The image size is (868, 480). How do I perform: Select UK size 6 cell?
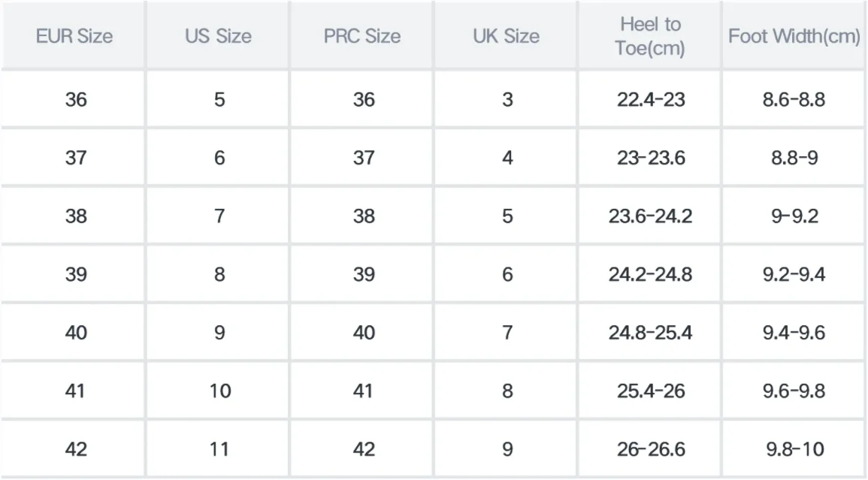pos(507,274)
